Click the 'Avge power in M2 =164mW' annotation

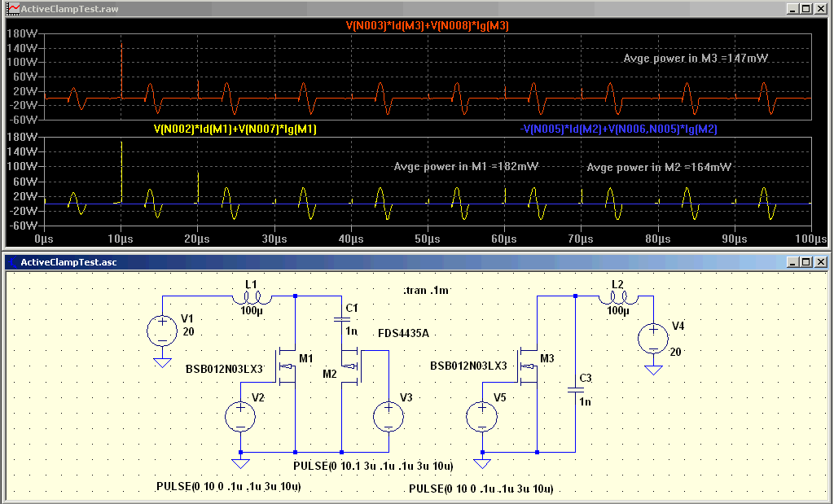(659, 167)
